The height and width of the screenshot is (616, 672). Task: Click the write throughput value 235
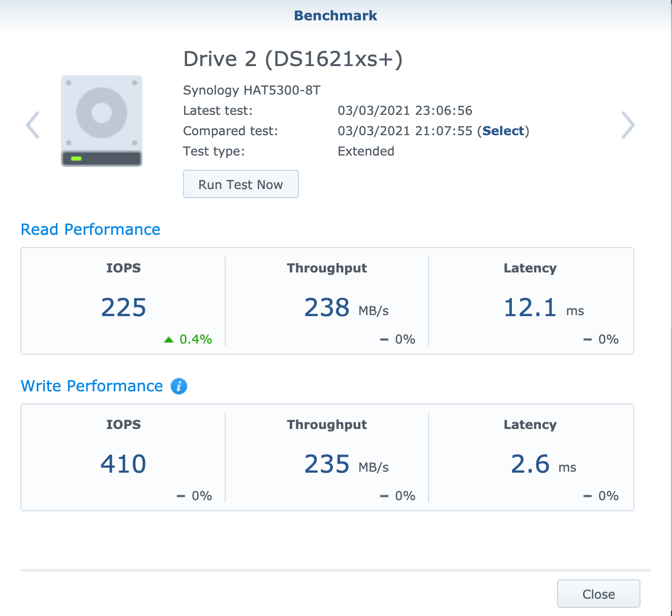click(327, 464)
